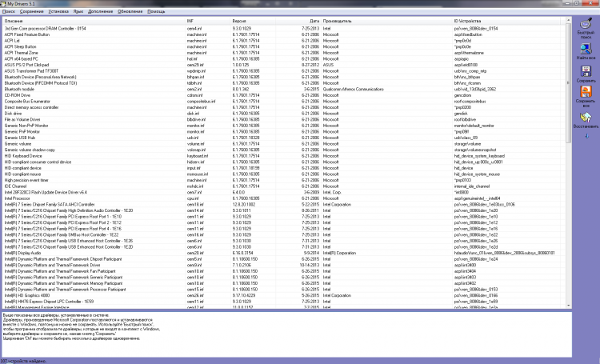
Task: Select row 3rd Gen Core processor DRAM Controller - 0154
Action: click(283, 28)
